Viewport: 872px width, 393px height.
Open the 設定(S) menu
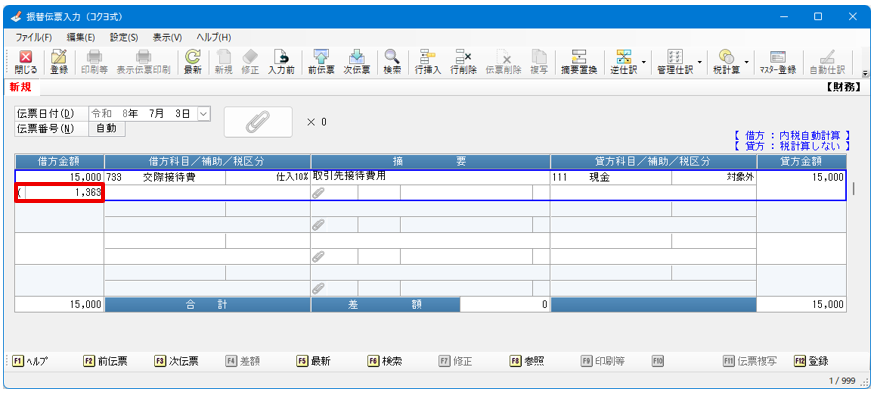(124, 38)
